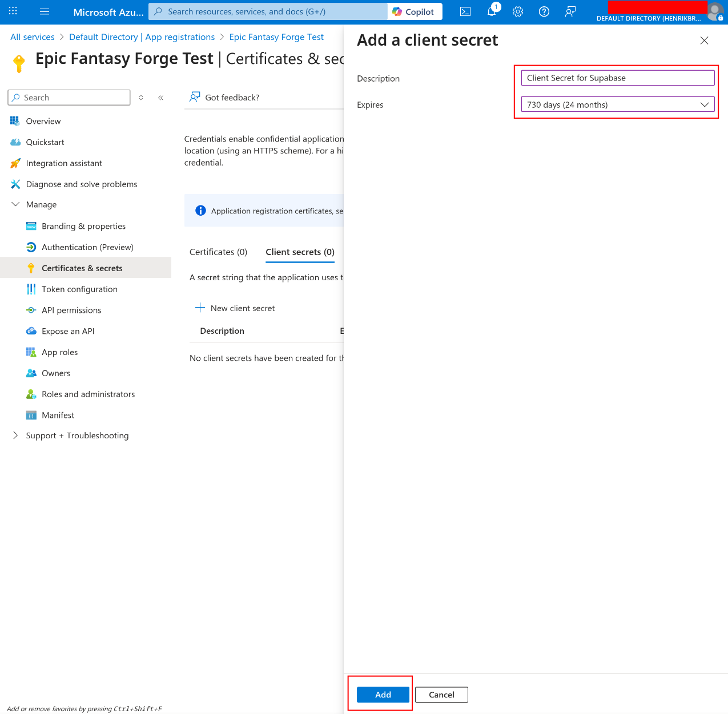This screenshot has height=714, width=728.
Task: Select Token configuration in the sidebar
Action: 78,289
